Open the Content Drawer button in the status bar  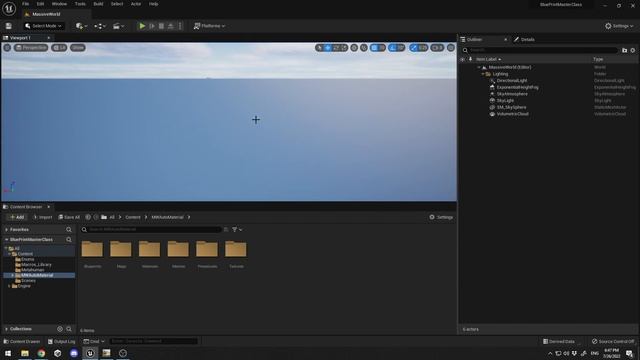click(22, 342)
